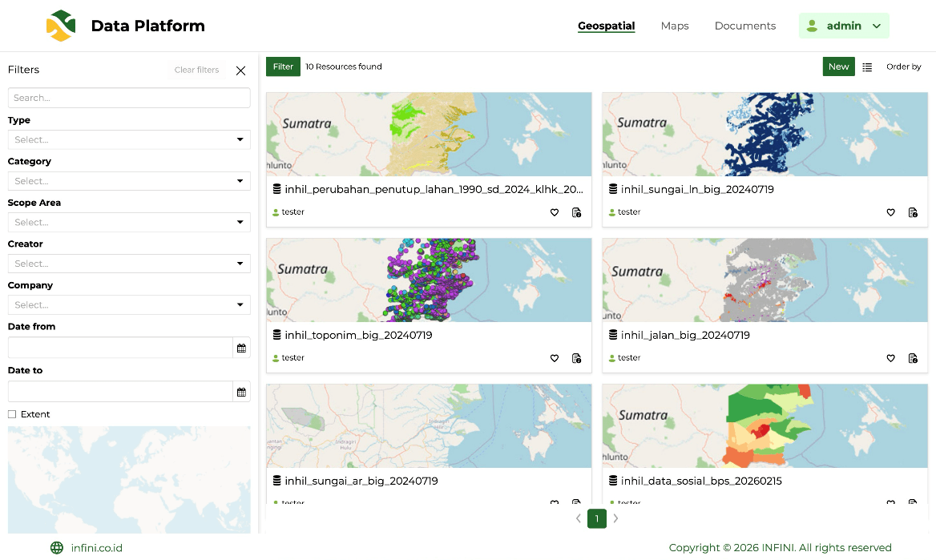Click tester creator on inhil_sungai_ln card
This screenshot has width=936, height=560.
[628, 212]
